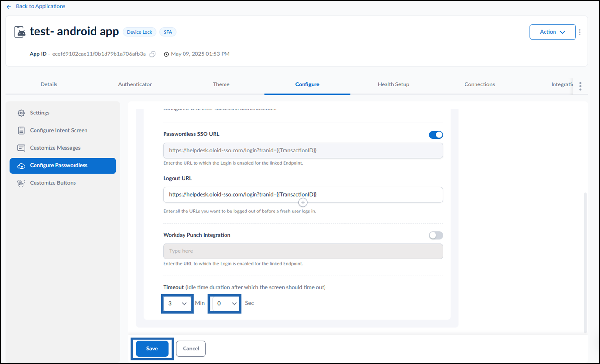Click the Passwordless SSO URL field
This screenshot has width=600, height=364.
[303, 150]
